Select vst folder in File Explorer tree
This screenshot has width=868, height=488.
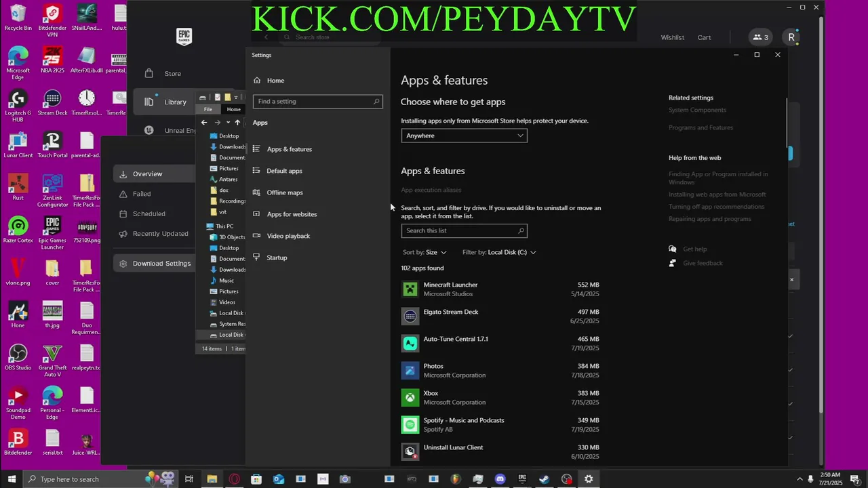coord(222,212)
